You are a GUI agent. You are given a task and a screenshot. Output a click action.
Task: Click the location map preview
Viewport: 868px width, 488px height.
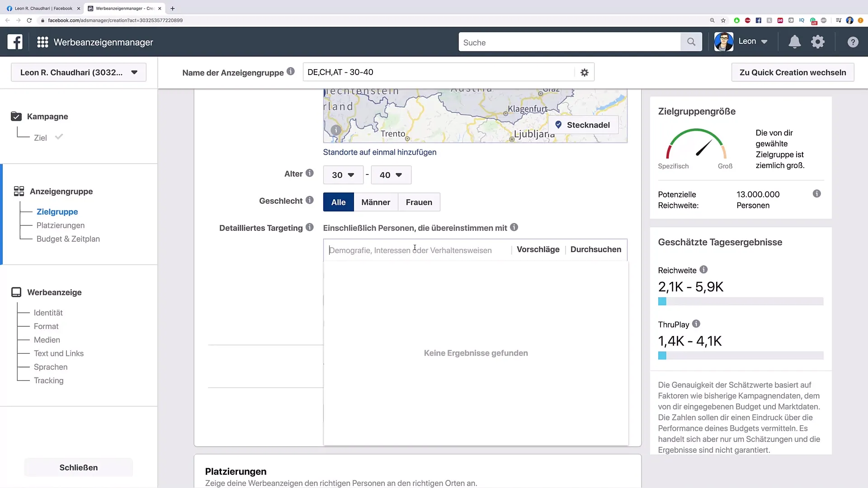click(475, 116)
